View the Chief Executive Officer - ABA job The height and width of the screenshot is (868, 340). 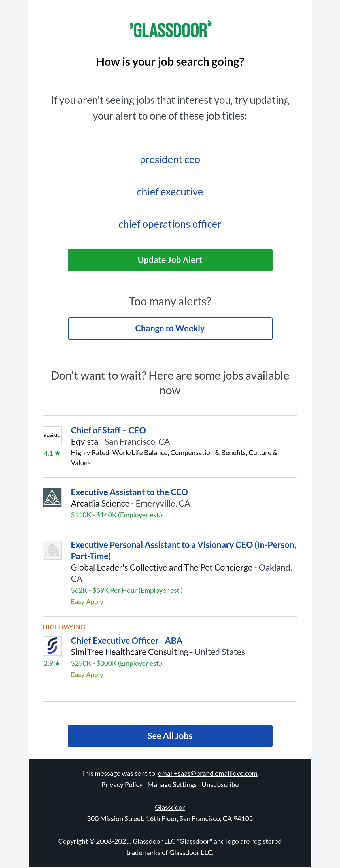click(x=127, y=641)
